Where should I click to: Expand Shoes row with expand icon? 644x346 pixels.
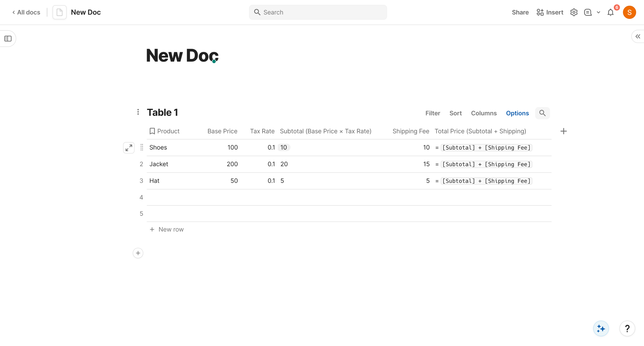click(x=129, y=148)
